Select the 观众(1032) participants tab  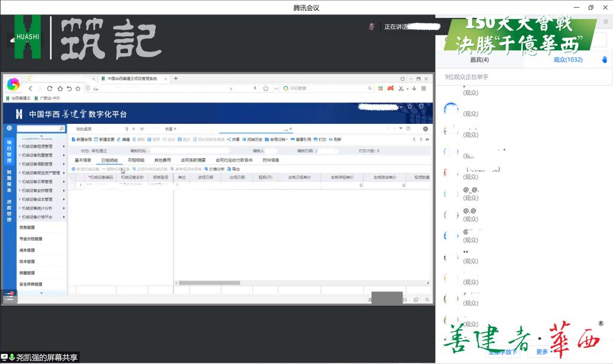568,60
